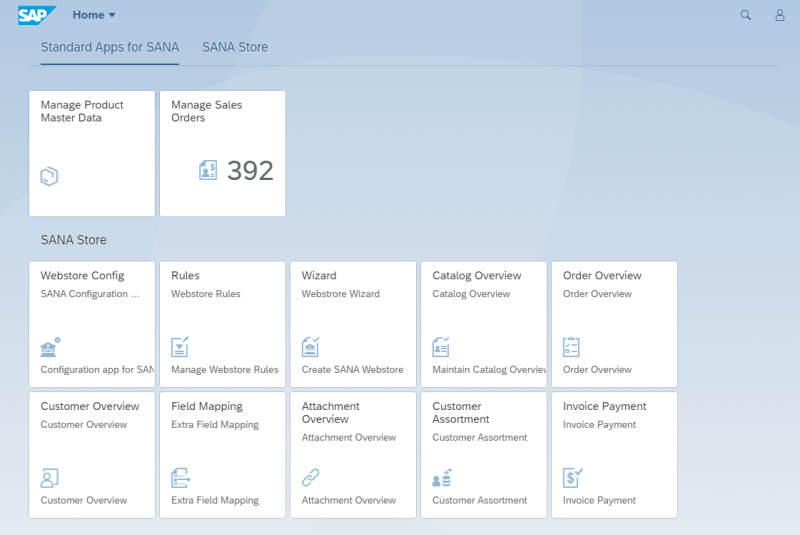The image size is (800, 535).
Task: Click the Rules tile download-edit icon
Action: (180, 347)
